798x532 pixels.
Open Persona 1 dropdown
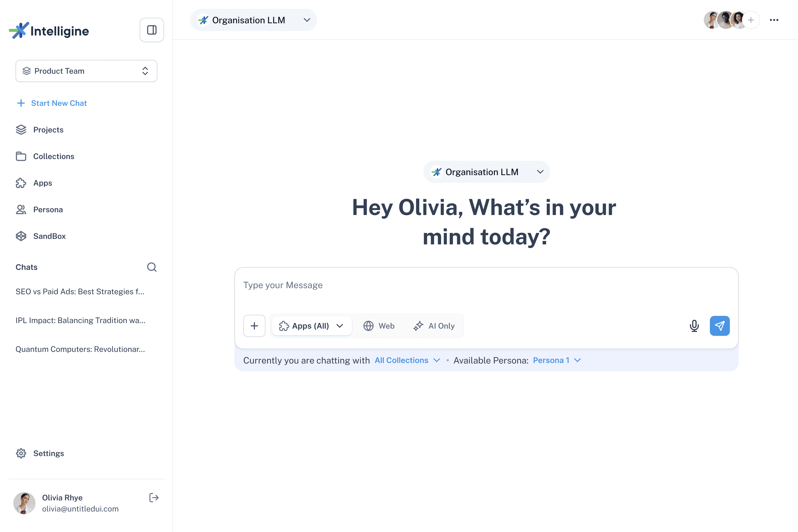[556, 360]
